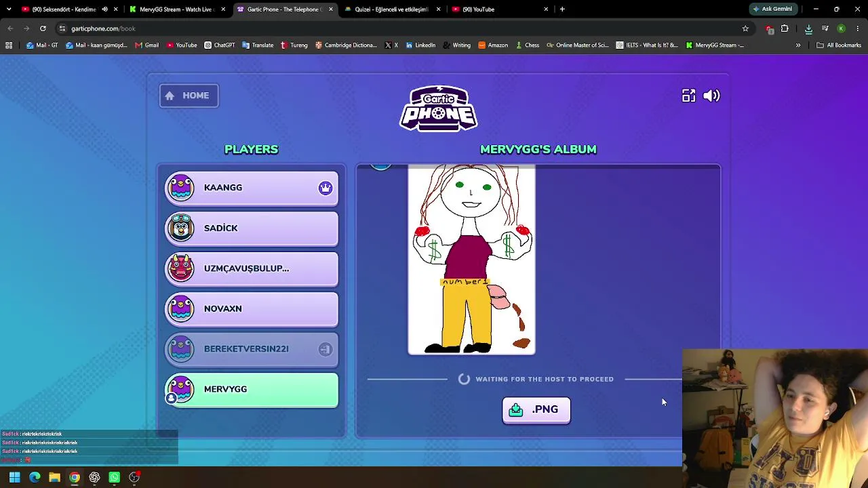Click the Chrome icon in the taskbar
Viewport: 868px width, 488px height.
[x=75, y=477]
